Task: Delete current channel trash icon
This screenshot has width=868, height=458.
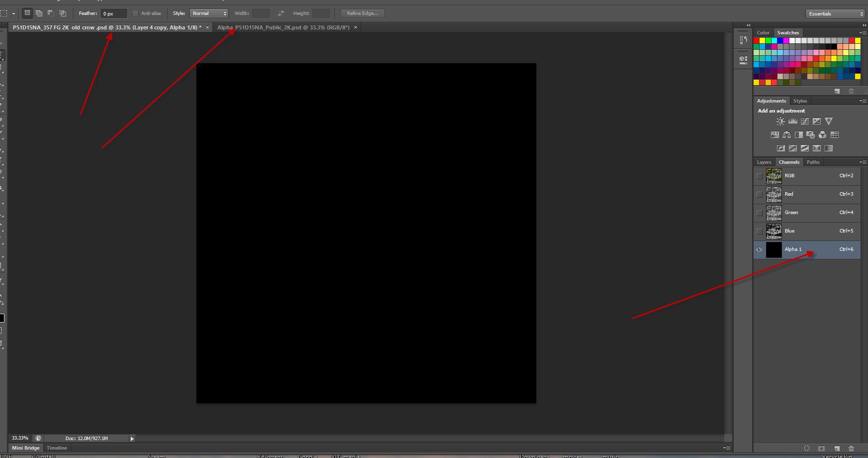Action: pos(851,449)
